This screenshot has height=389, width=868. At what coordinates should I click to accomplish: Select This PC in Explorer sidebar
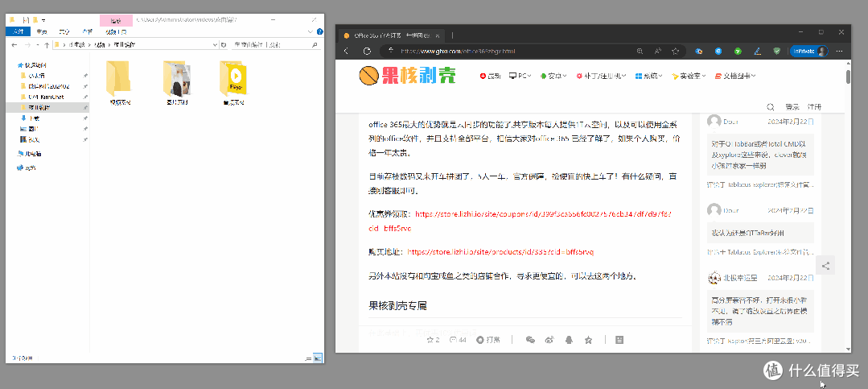29,154
